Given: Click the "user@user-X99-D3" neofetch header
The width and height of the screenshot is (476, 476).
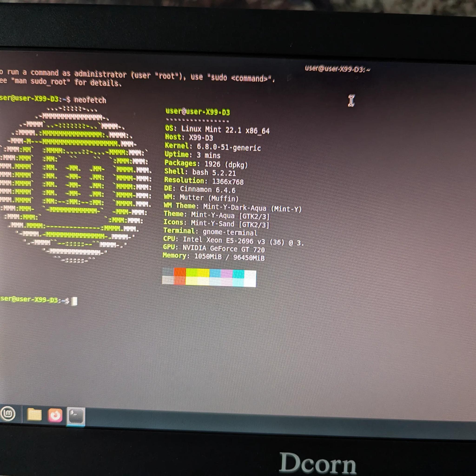Looking at the screenshot, I should tap(198, 112).
